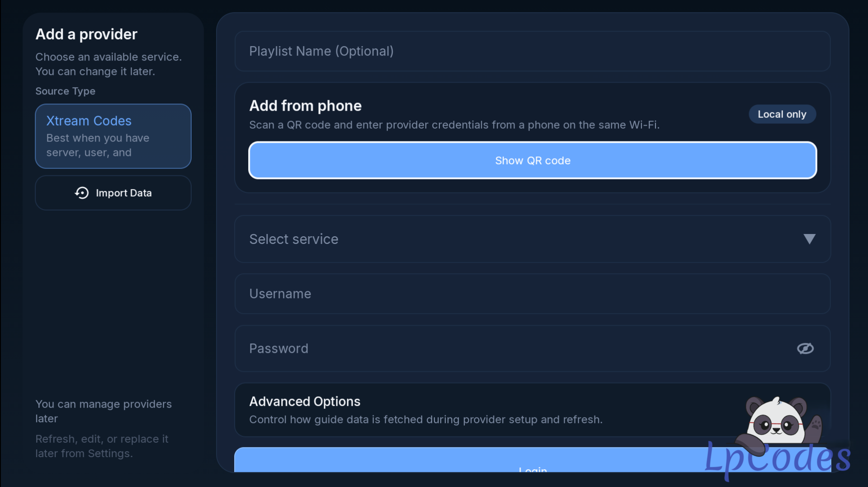Click the Advanced Options description text
868x487 pixels.
pyautogui.click(x=426, y=420)
